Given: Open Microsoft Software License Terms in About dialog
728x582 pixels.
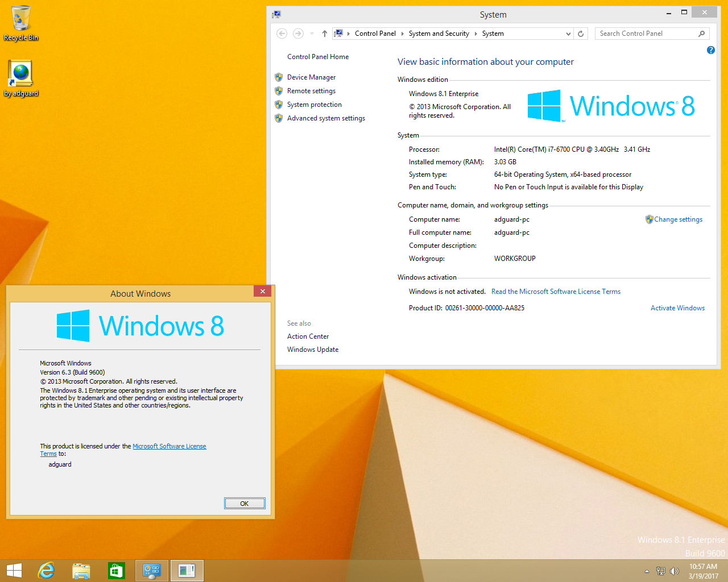Looking at the screenshot, I should [169, 446].
